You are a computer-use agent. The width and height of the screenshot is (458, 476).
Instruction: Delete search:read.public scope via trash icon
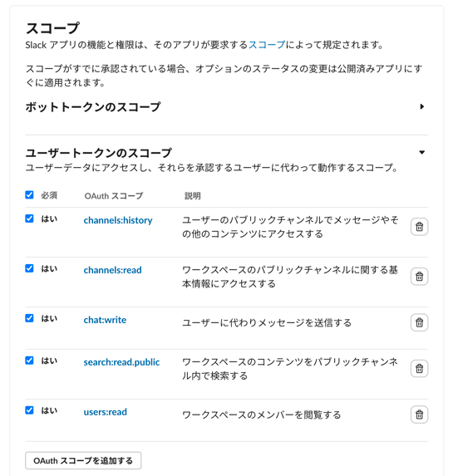(x=420, y=369)
